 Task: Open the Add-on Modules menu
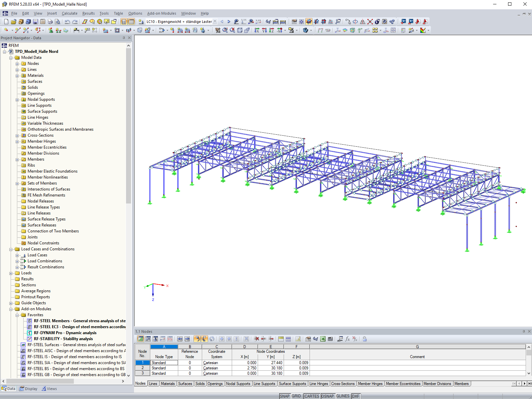162,13
